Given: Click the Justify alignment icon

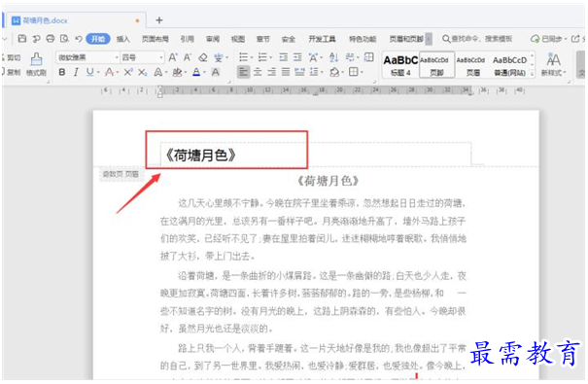Looking at the screenshot, I should click(286, 72).
